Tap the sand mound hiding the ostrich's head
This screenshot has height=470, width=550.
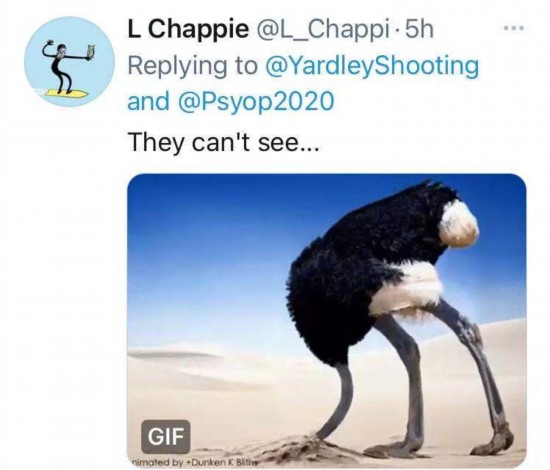pyautogui.click(x=305, y=447)
